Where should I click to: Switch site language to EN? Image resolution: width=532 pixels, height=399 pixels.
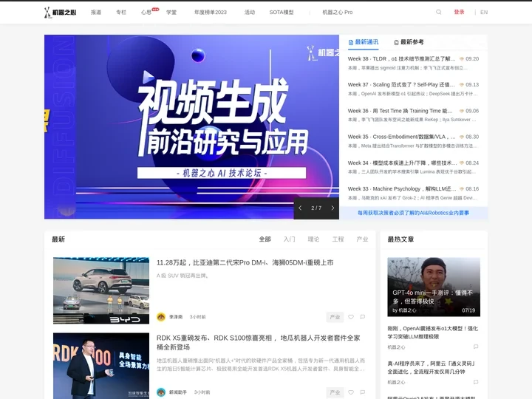pyautogui.click(x=484, y=13)
